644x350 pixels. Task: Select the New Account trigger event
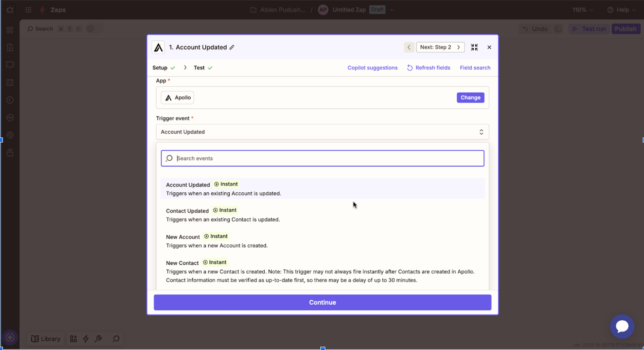(x=322, y=241)
